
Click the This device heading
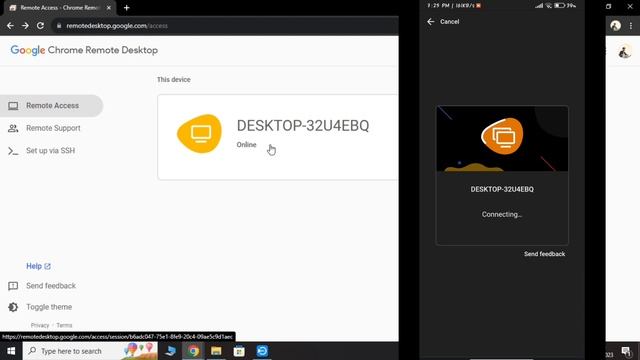174,80
